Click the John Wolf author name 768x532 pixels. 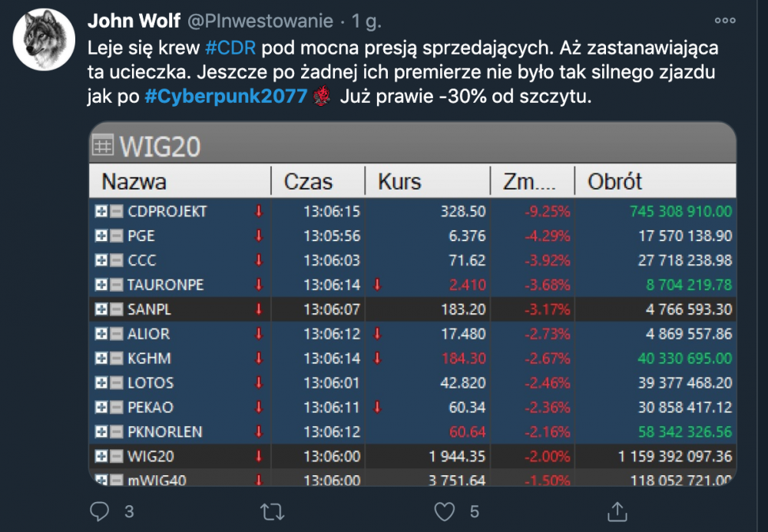tap(132, 21)
